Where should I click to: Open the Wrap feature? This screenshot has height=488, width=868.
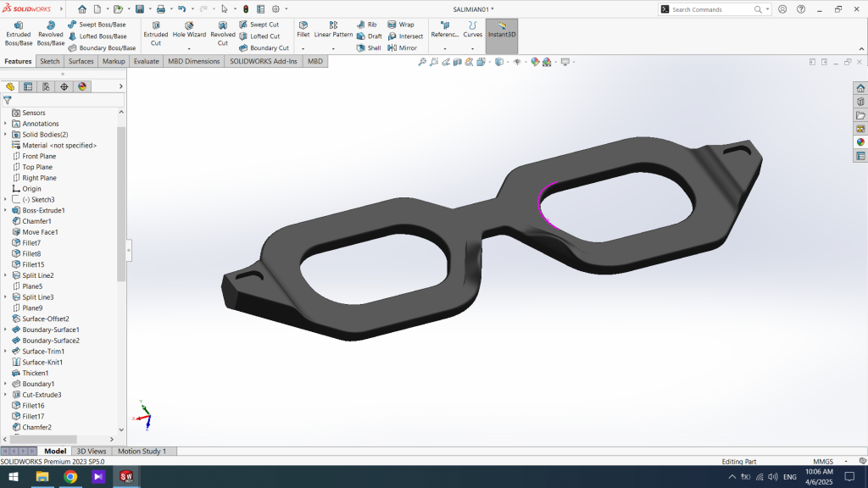[401, 25]
